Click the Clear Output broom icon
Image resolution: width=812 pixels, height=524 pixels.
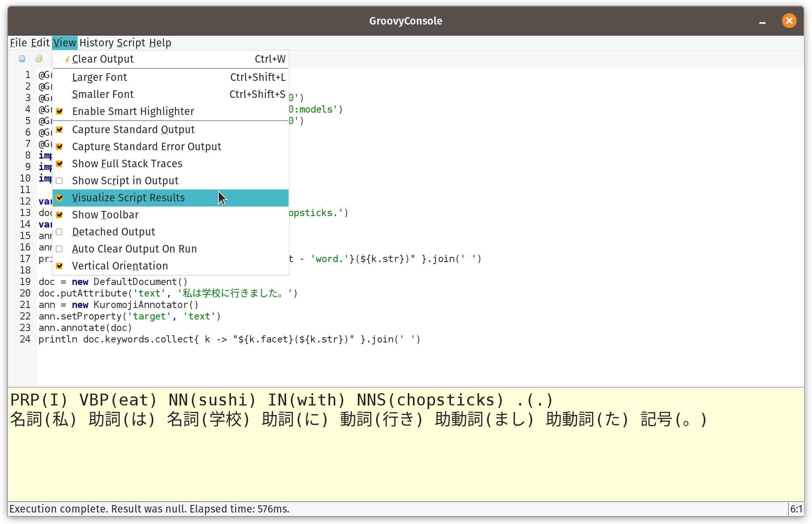point(67,59)
